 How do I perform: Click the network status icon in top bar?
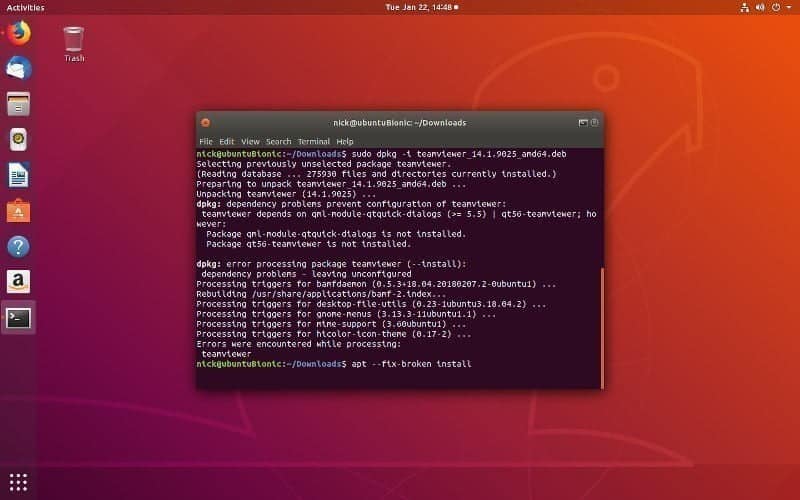point(744,7)
